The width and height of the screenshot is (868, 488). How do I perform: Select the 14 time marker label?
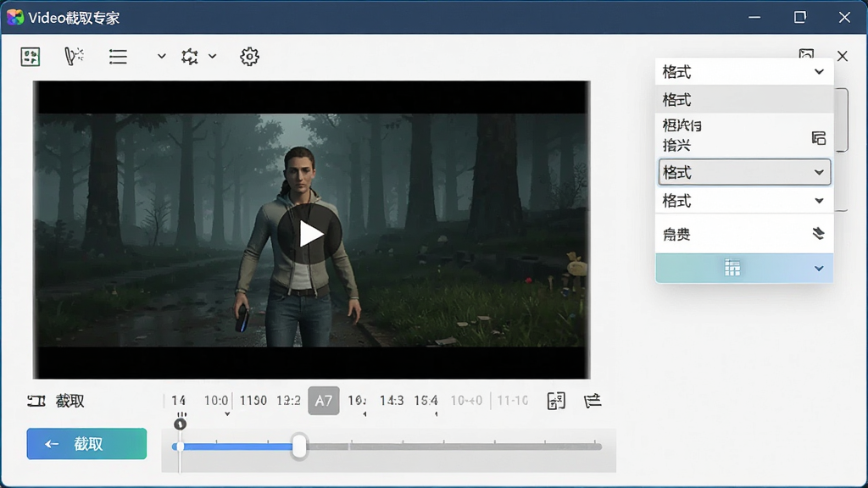178,401
